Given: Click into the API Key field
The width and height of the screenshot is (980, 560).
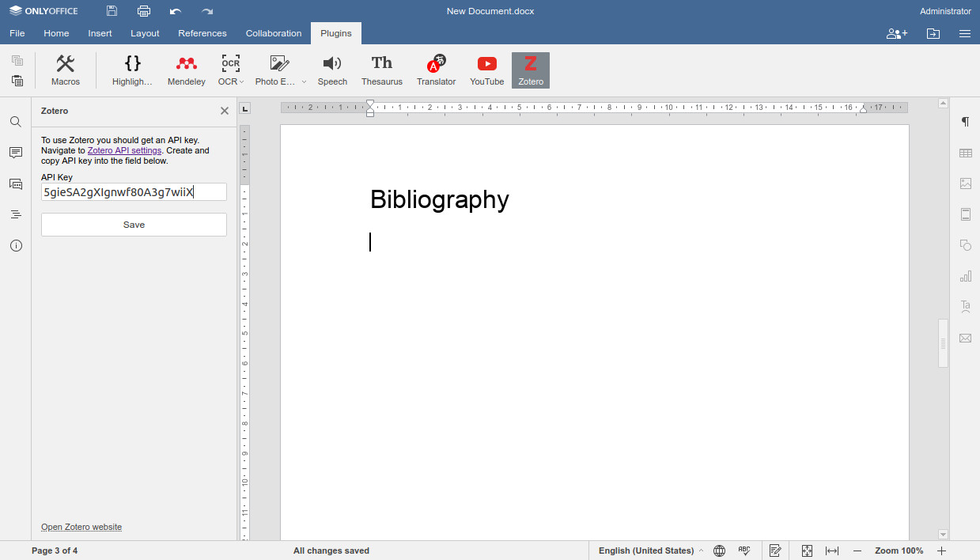Looking at the screenshot, I should (134, 192).
